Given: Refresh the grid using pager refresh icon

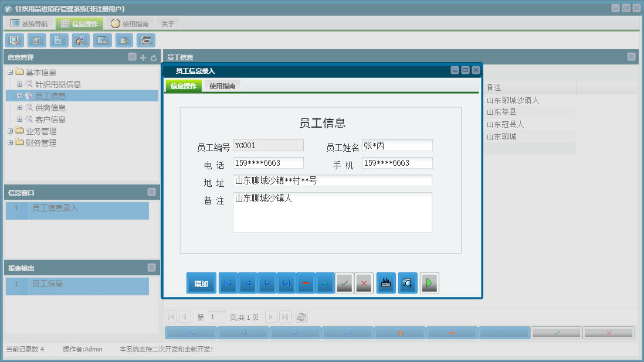Looking at the screenshot, I should 301,317.
